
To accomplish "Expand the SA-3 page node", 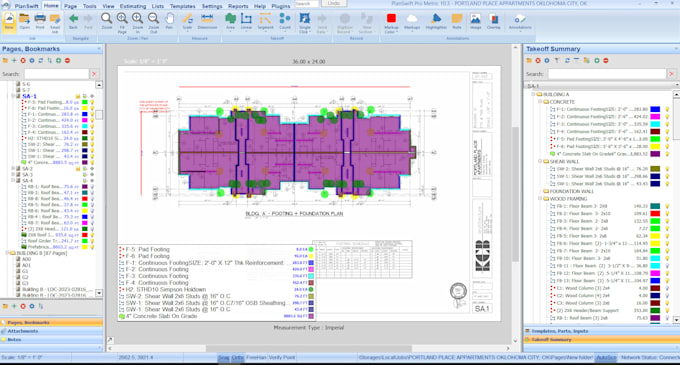I will point(13,175).
